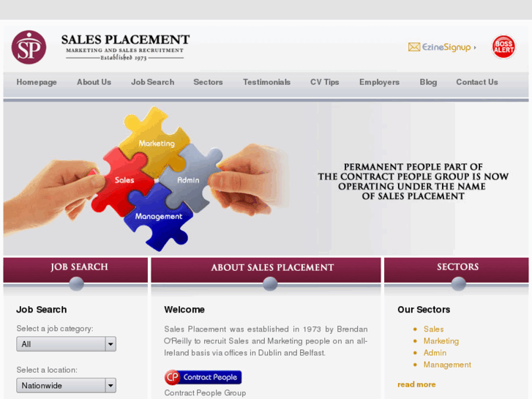Open the Admin sector link
Image resolution: width=532 pixels, height=399 pixels.
[435, 353]
